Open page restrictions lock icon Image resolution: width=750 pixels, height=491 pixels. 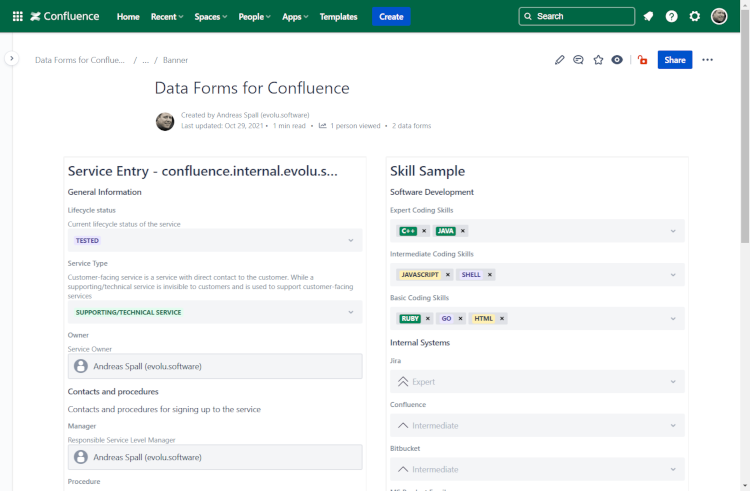coord(642,60)
